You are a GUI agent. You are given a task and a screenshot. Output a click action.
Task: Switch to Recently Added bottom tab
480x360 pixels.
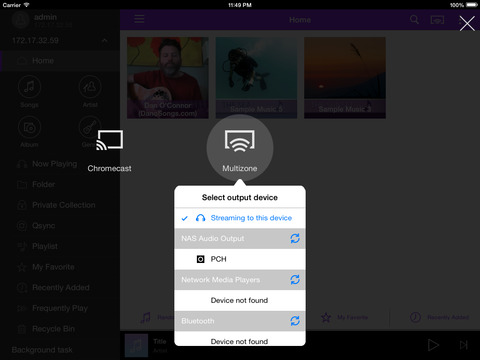click(439, 317)
